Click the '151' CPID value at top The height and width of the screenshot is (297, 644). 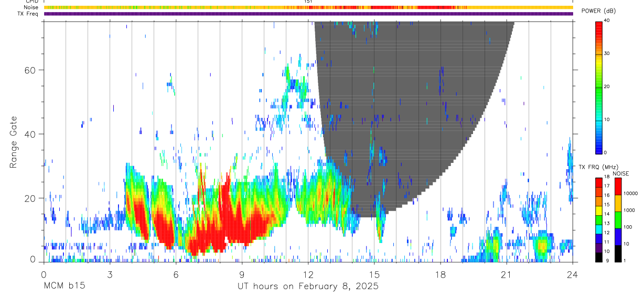pyautogui.click(x=308, y=2)
